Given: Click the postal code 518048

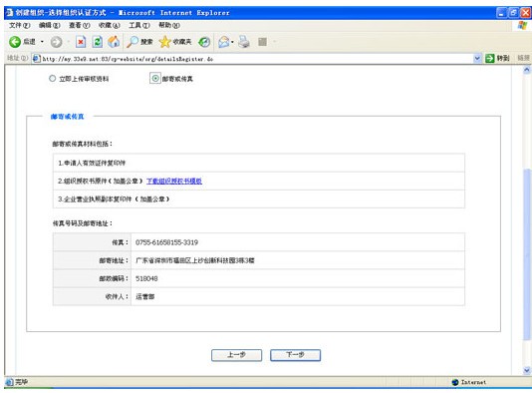Looking at the screenshot, I should 146,278.
